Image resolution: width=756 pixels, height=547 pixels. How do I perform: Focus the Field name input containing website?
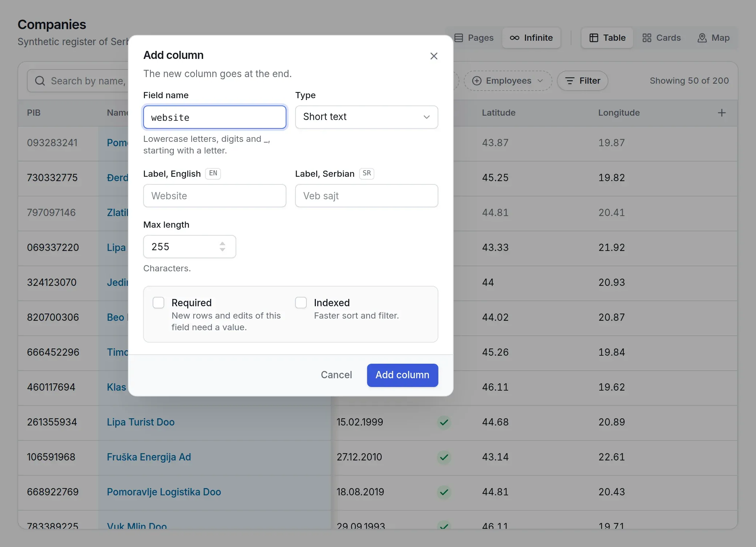pos(215,117)
